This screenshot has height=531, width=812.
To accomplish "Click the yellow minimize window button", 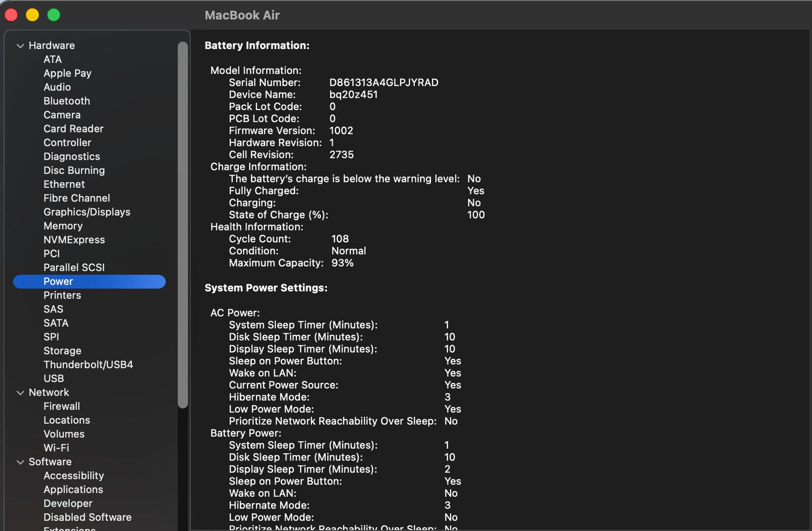I will (32, 15).
